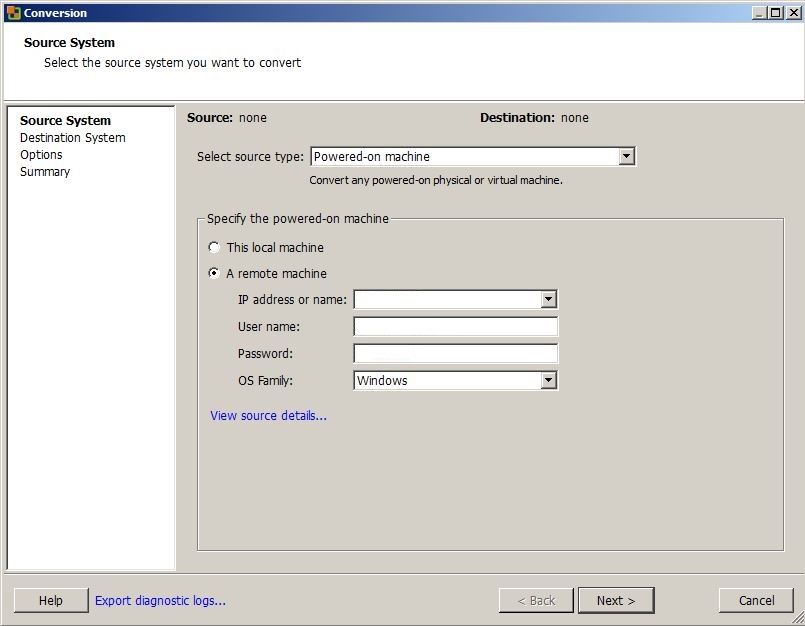This screenshot has height=626, width=805.
Task: Click the User name input field
Action: click(x=455, y=327)
